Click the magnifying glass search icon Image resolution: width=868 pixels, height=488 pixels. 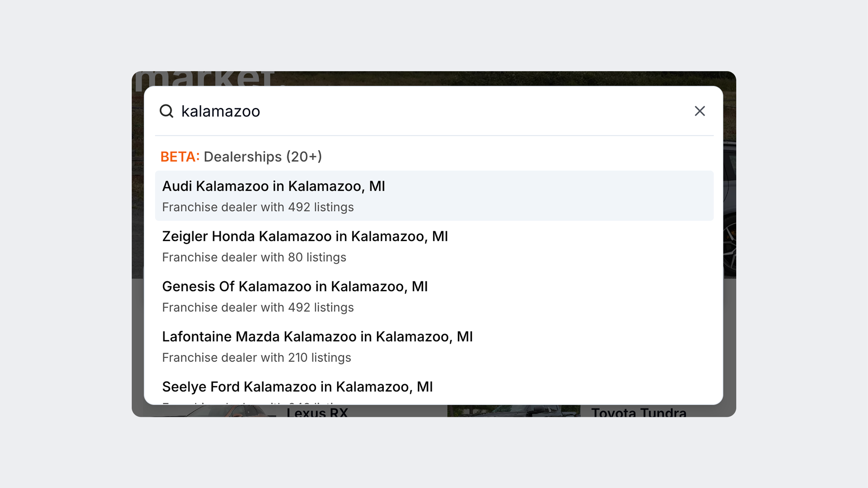pyautogui.click(x=167, y=111)
